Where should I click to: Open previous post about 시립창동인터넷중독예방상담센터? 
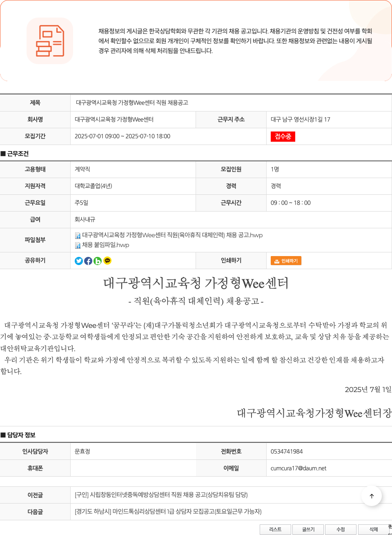tap(161, 495)
